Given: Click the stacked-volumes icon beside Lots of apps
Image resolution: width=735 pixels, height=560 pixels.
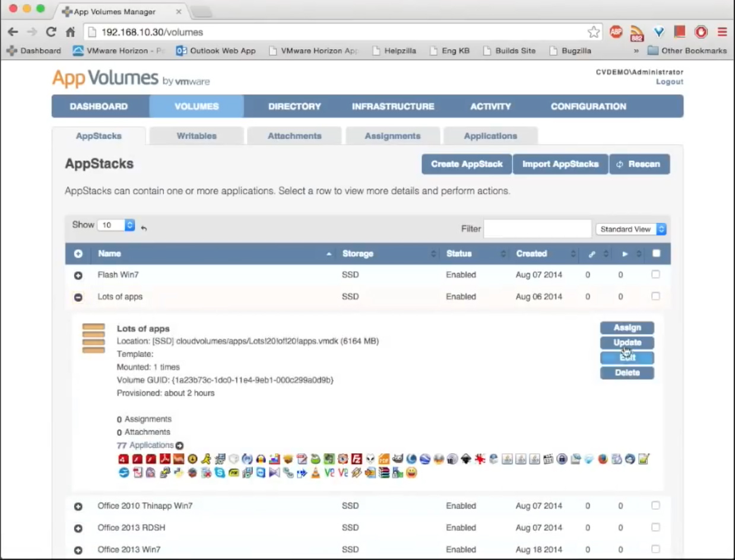Looking at the screenshot, I should tap(94, 338).
